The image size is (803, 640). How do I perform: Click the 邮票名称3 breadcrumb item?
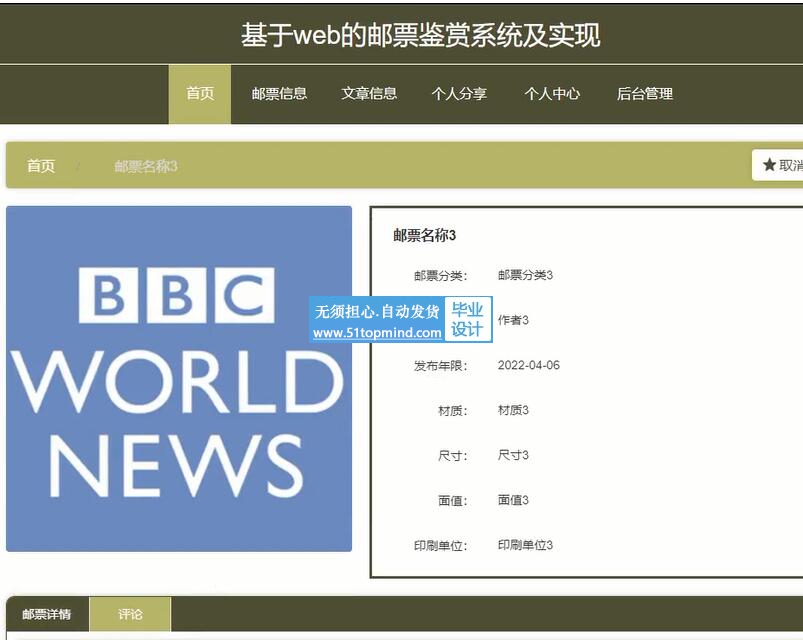point(145,166)
